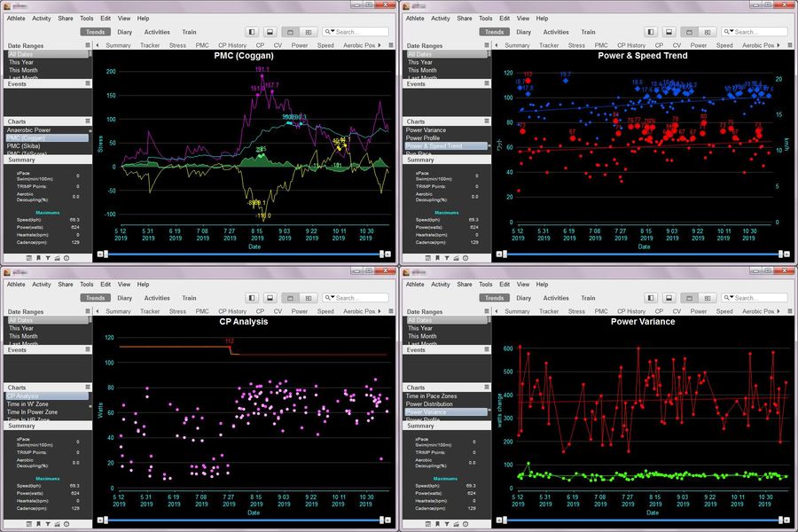Image resolution: width=798 pixels, height=532 pixels.
Task: Switch Power & Speed Trend window to tiled view
Action: [708, 32]
